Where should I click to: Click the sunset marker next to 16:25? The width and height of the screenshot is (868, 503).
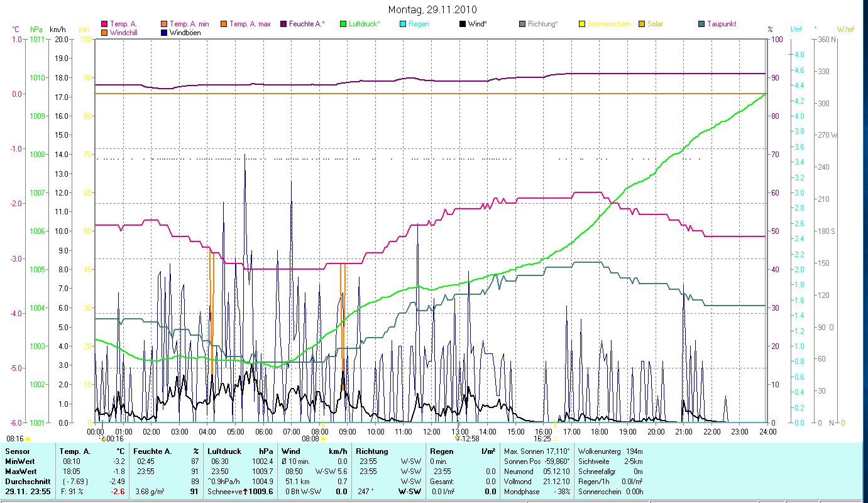point(554,439)
